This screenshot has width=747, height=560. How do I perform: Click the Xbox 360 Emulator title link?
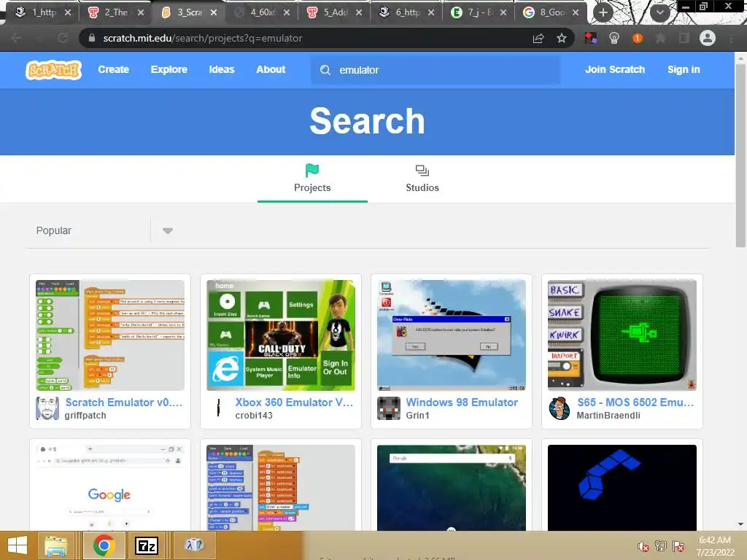[294, 402]
